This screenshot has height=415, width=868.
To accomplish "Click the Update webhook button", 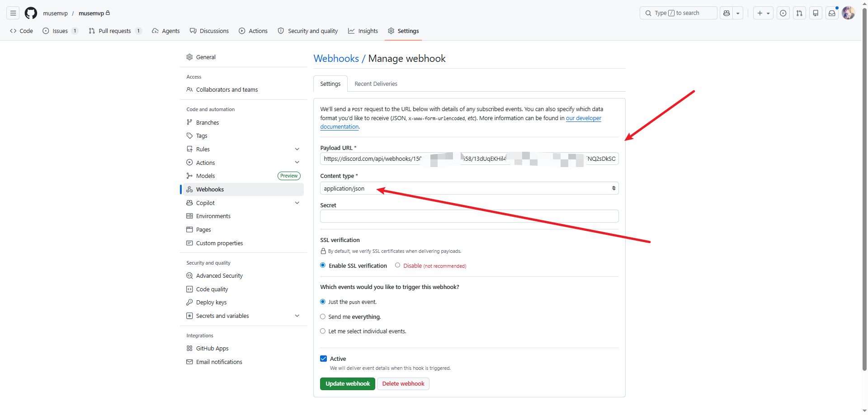I will (x=348, y=384).
